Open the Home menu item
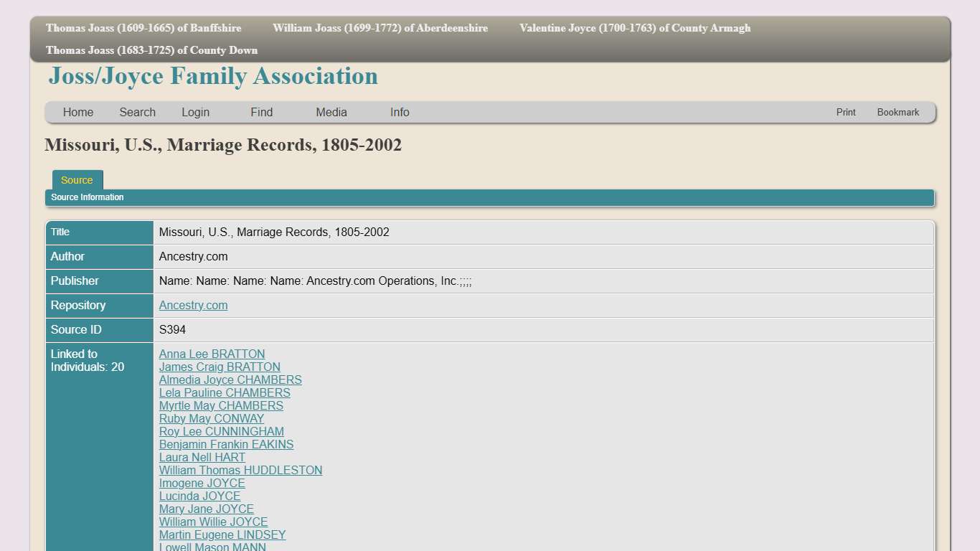The image size is (980, 551). click(77, 112)
